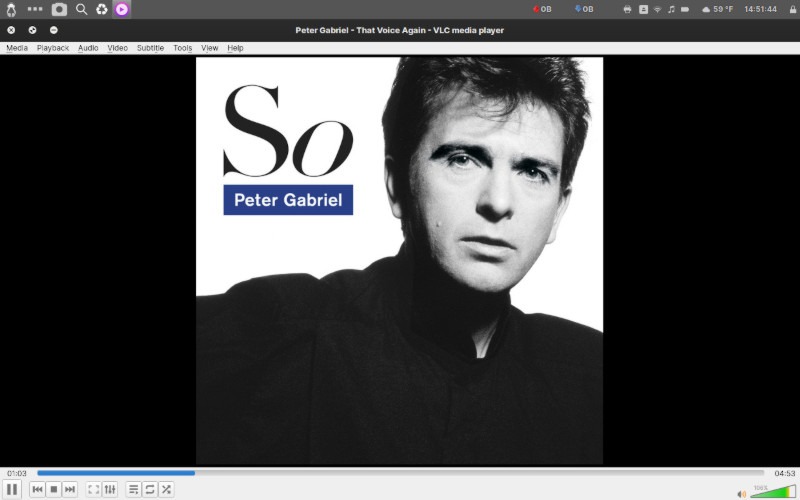Open the Wi-Fi network tray icon

[658, 9]
